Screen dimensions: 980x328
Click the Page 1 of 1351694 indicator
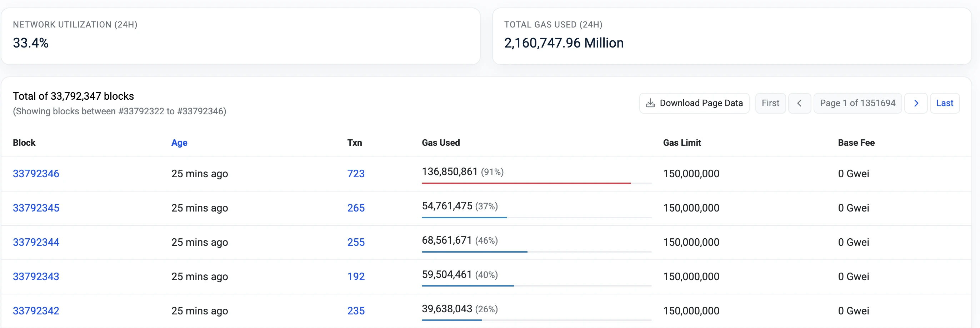(x=857, y=103)
